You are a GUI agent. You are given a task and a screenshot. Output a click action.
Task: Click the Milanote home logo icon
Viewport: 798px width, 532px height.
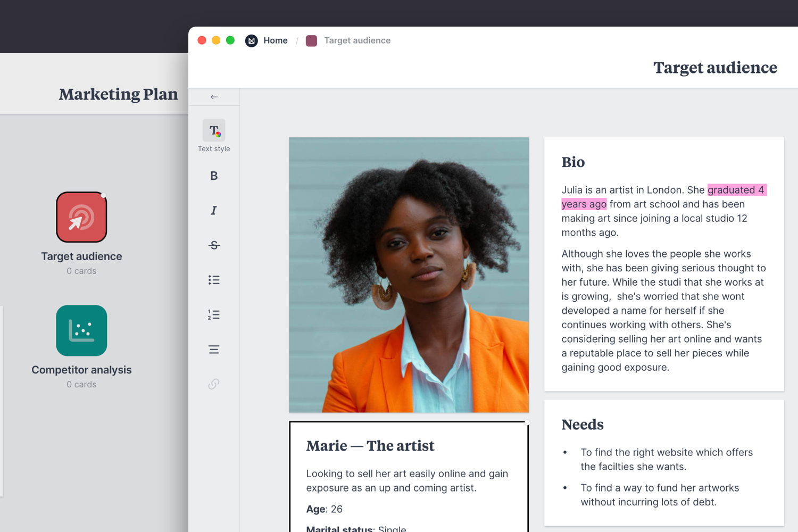click(252, 41)
